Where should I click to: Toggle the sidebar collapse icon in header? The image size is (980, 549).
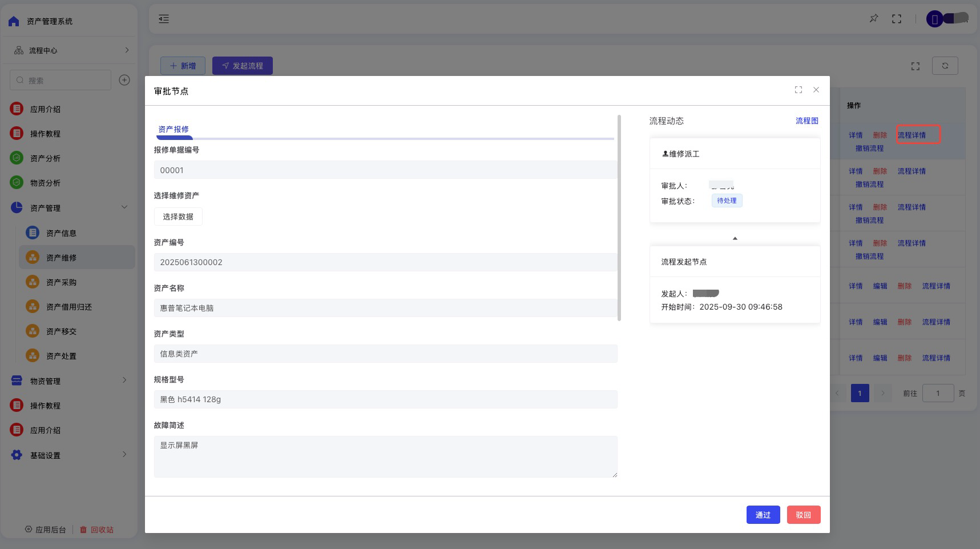point(164,19)
